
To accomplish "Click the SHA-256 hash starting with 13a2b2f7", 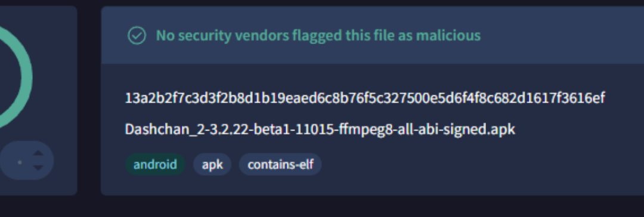I will (x=365, y=98).
